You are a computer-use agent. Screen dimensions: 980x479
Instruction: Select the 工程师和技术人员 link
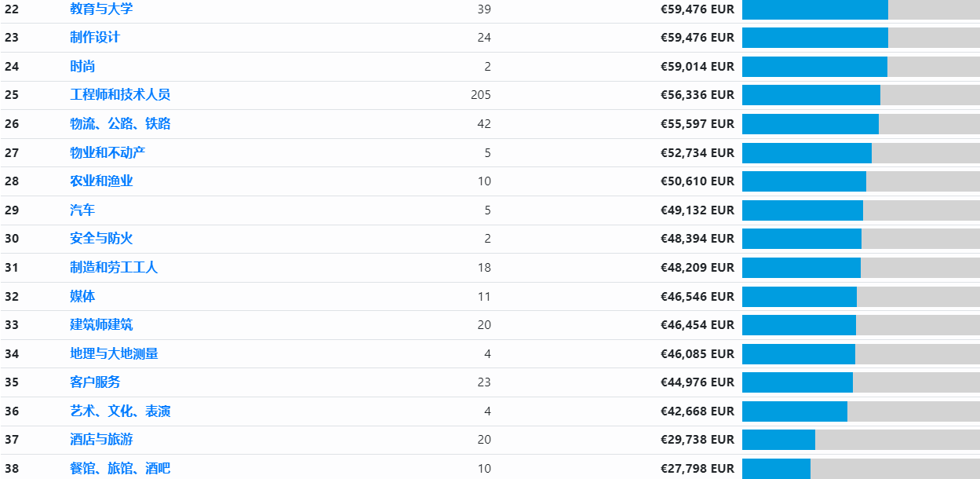click(x=120, y=94)
